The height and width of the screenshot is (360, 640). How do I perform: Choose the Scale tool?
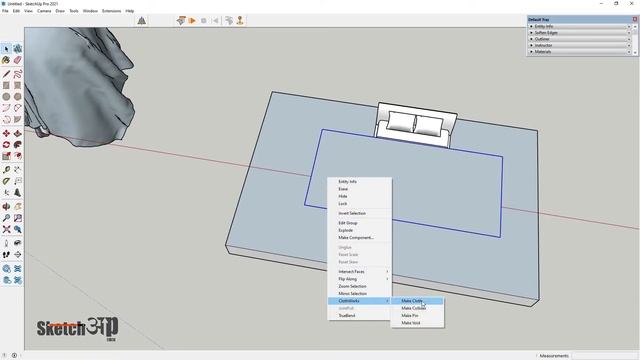tap(6, 156)
